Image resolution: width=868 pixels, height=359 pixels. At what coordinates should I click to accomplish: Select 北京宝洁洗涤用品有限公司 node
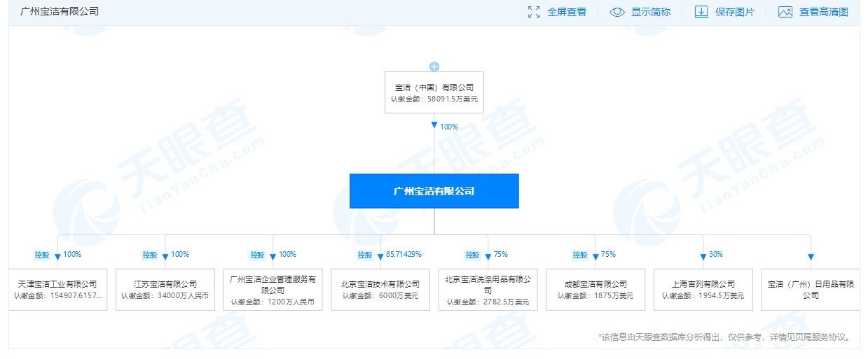pyautogui.click(x=488, y=289)
